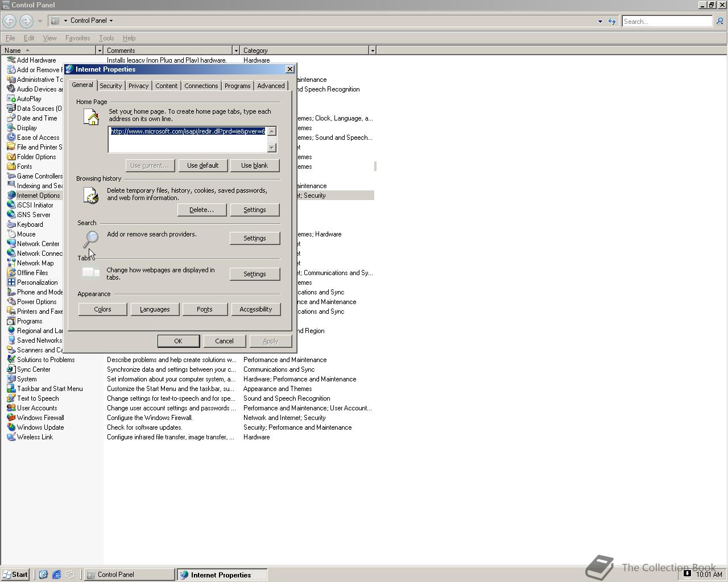This screenshot has height=582, width=728.
Task: Open the Colors appearance button
Action: [102, 309]
